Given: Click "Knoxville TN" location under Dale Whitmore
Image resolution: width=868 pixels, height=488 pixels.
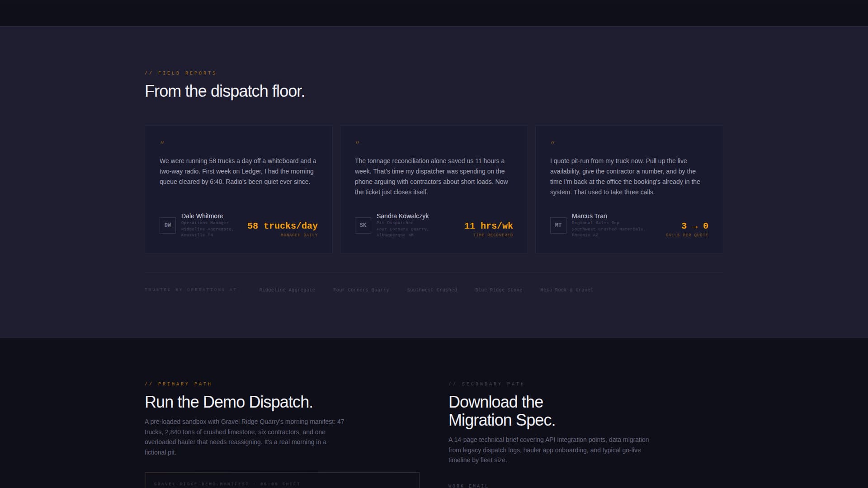Looking at the screenshot, I should pos(197,235).
